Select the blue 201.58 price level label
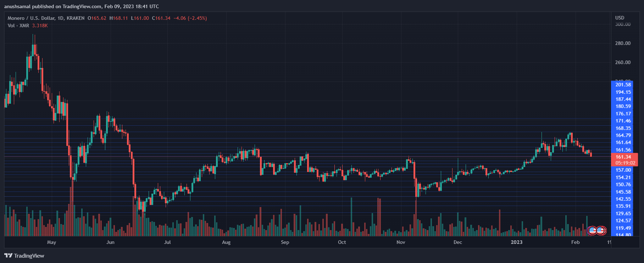 [x=623, y=85]
